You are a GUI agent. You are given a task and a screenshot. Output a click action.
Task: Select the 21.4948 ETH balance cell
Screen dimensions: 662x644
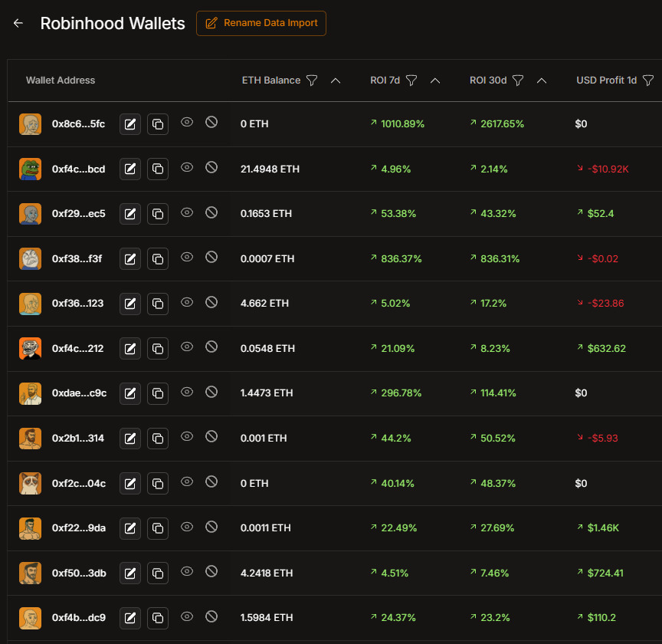click(x=270, y=169)
